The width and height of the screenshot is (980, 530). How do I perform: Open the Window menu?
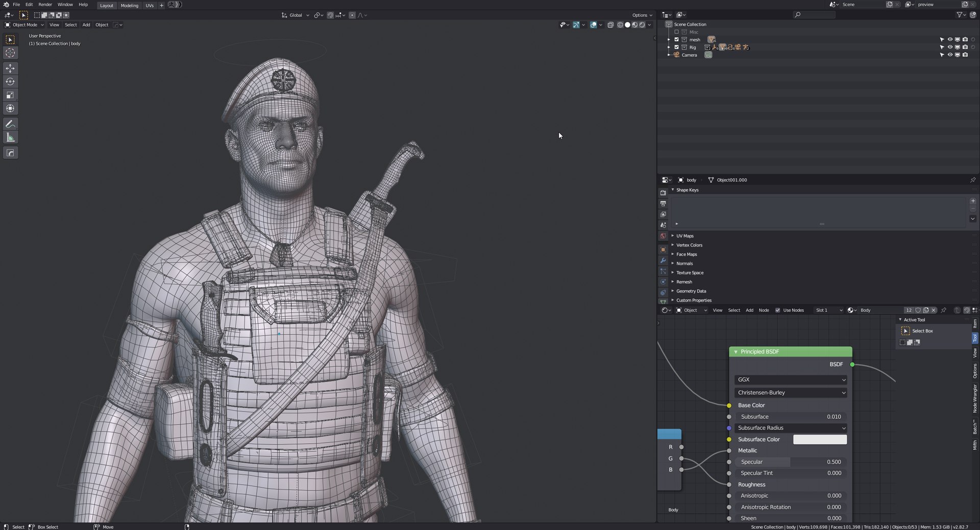[x=65, y=5]
